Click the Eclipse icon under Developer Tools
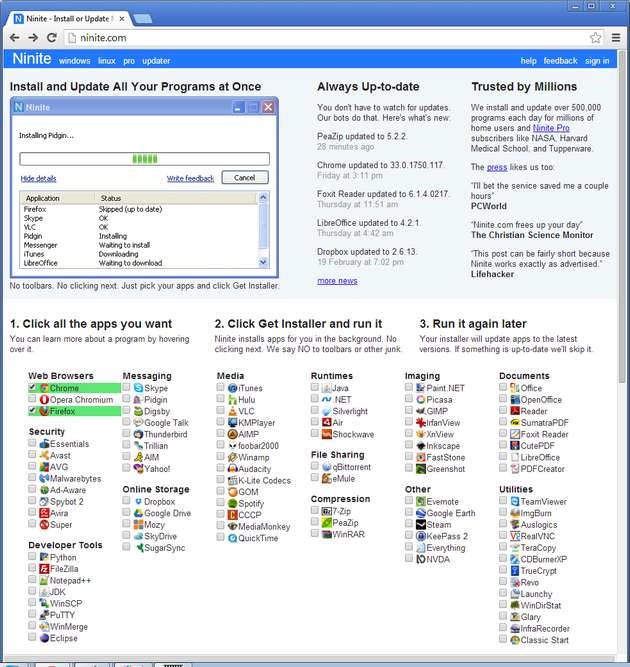 pos(44,638)
